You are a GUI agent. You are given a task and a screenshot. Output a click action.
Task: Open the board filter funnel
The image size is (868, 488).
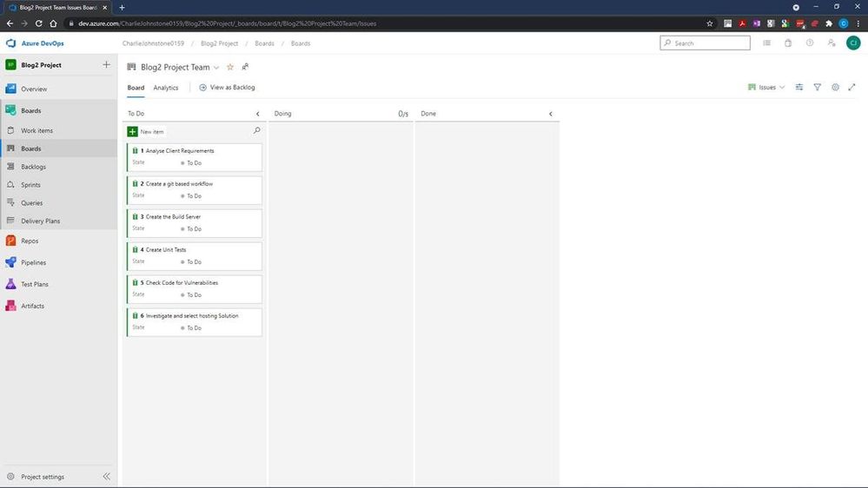point(817,87)
